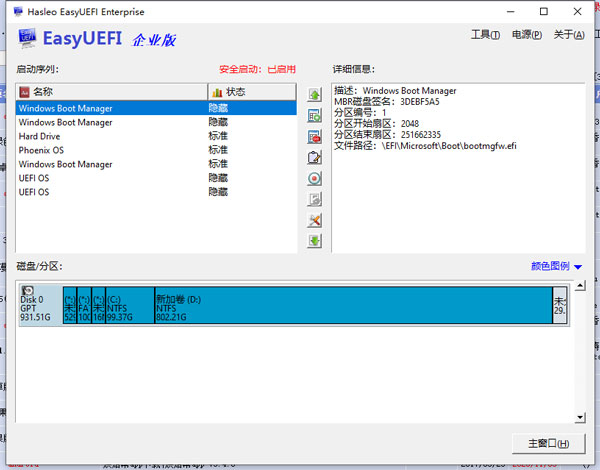Click the 16 MB partition block before C:
This screenshot has height=470, width=600.
[99, 305]
